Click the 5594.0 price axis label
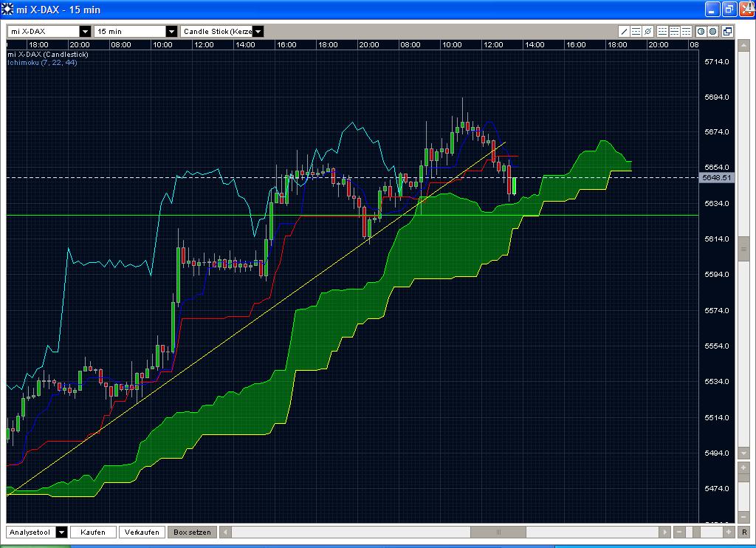 716,275
